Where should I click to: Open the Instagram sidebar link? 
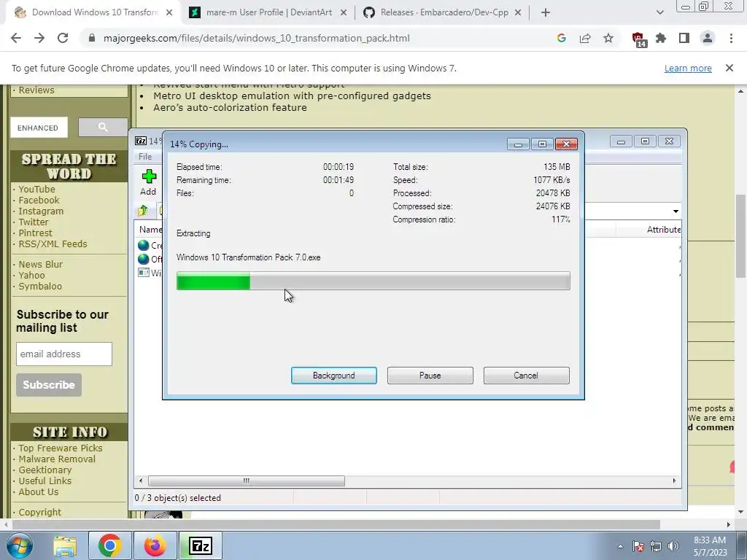point(41,211)
